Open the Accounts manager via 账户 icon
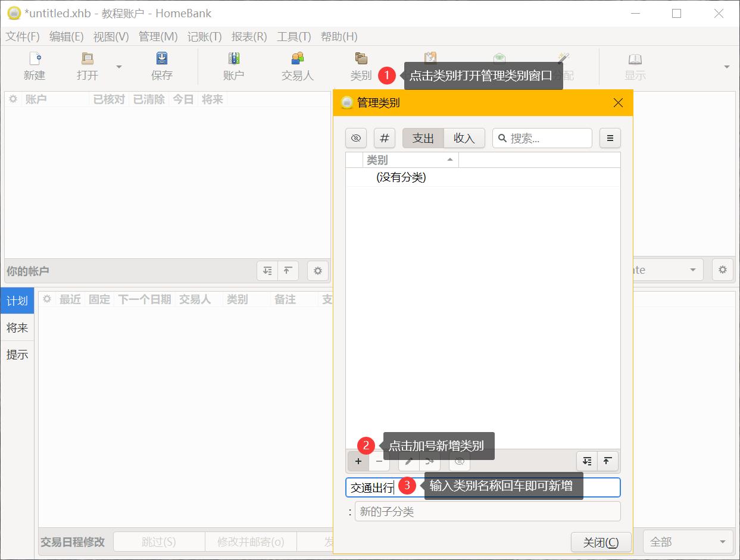 (233, 65)
